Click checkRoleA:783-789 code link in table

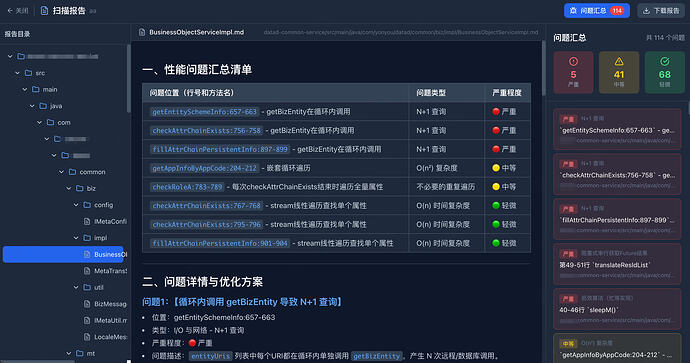pyautogui.click(x=187, y=187)
